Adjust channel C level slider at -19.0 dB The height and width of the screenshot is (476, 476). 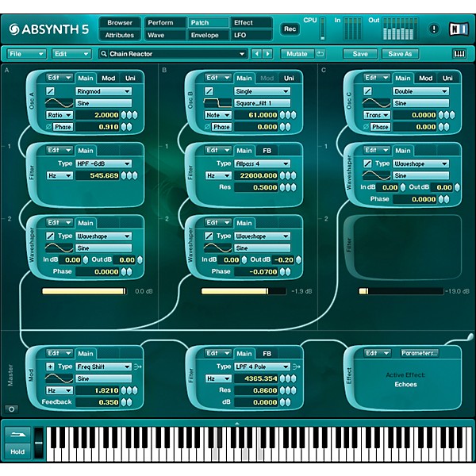point(401,291)
